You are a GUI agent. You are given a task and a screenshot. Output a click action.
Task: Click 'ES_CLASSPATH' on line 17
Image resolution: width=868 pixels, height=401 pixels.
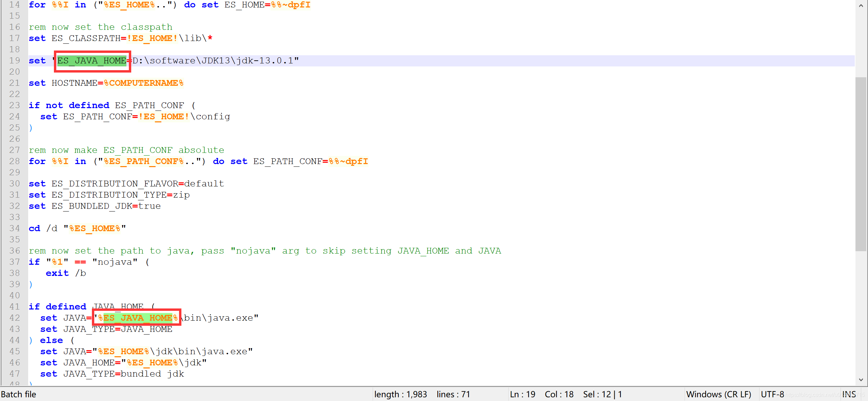(x=86, y=38)
